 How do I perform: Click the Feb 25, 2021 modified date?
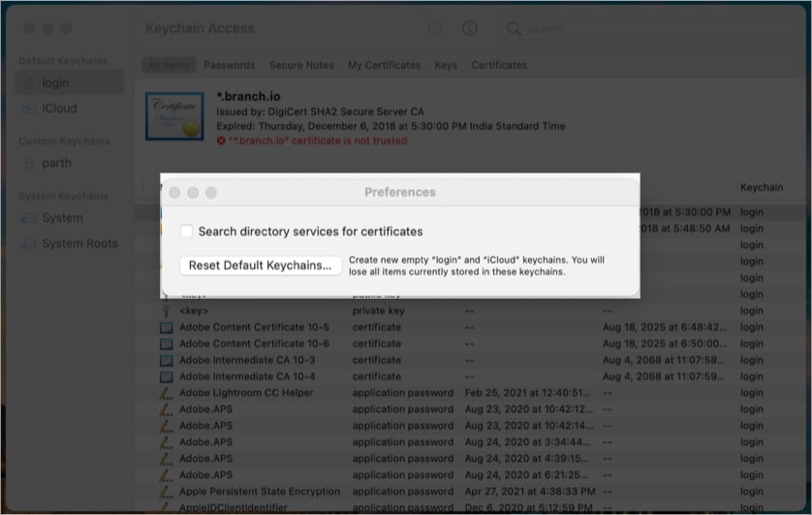tap(527, 393)
